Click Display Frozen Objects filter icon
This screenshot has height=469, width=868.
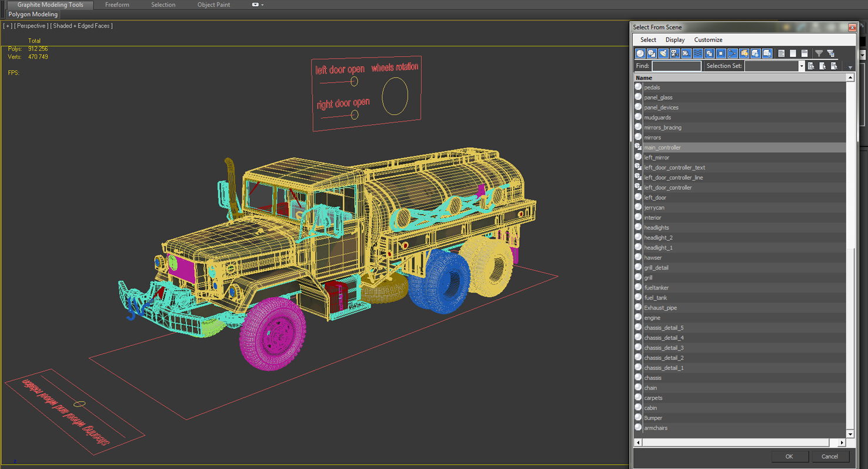pyautogui.click(x=755, y=53)
